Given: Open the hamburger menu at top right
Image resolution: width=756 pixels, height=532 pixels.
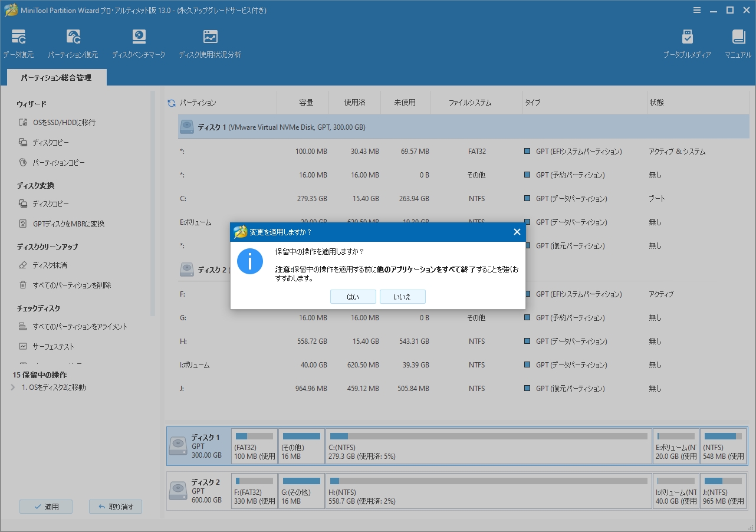Looking at the screenshot, I should [x=697, y=10].
